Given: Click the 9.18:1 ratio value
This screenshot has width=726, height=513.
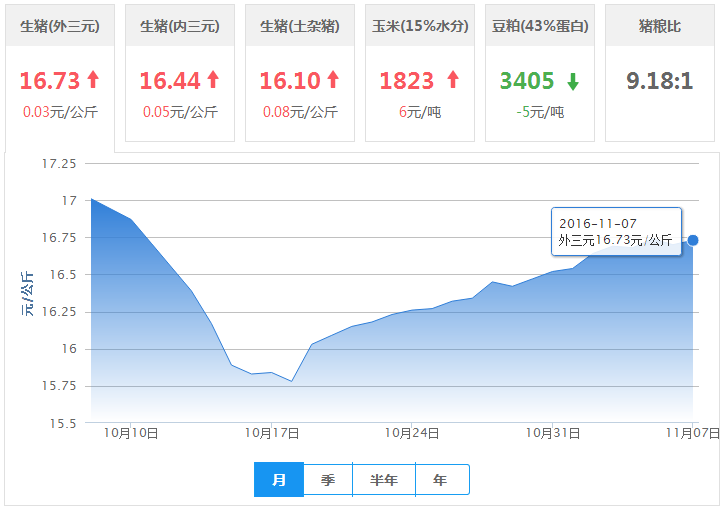Looking at the screenshot, I should coord(660,81).
